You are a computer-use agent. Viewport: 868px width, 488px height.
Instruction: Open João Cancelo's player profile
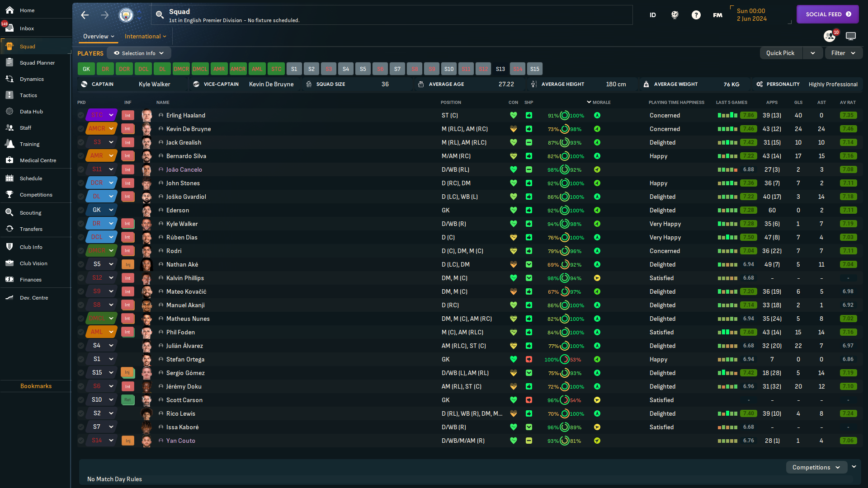184,169
